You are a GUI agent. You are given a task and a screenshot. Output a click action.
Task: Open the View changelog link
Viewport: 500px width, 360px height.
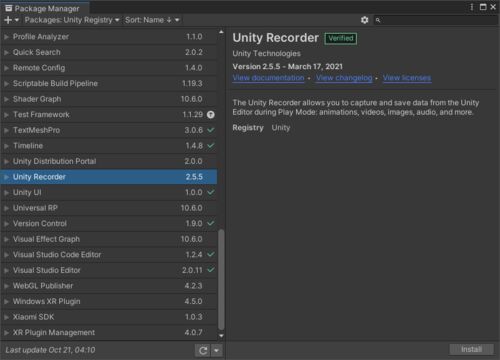tap(344, 78)
